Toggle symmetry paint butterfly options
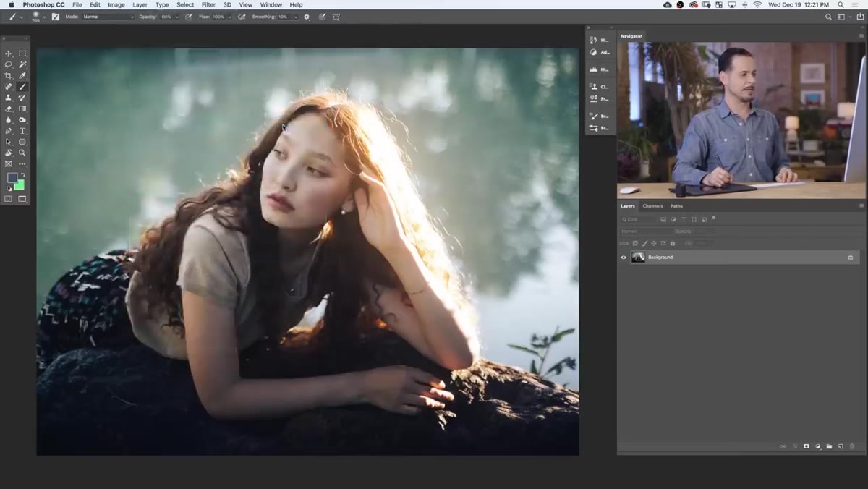This screenshot has height=489, width=868. 336,17
